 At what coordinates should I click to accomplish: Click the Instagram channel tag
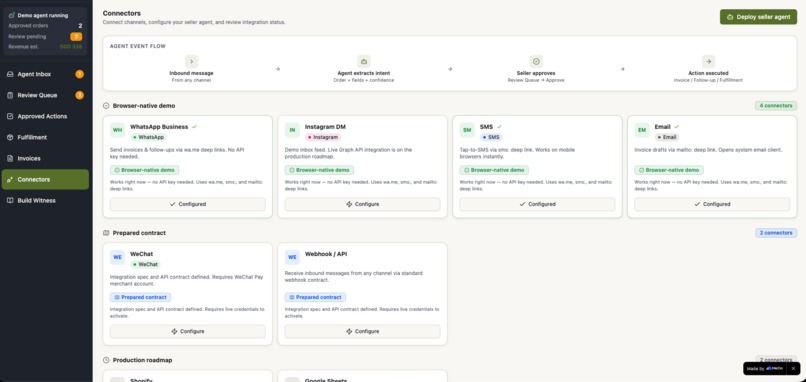coord(323,137)
